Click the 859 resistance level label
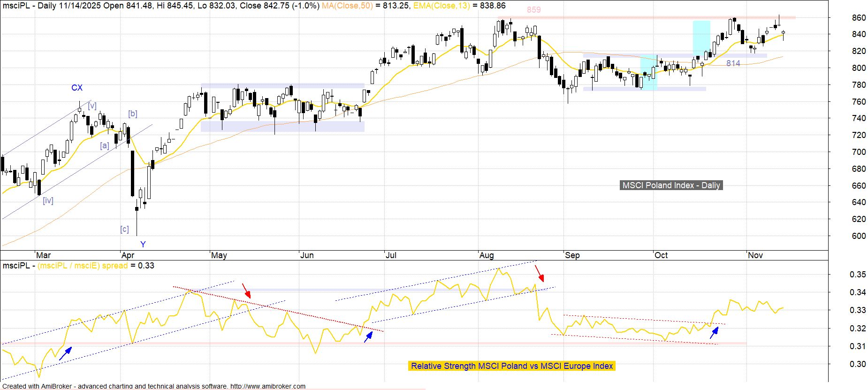 (x=533, y=10)
